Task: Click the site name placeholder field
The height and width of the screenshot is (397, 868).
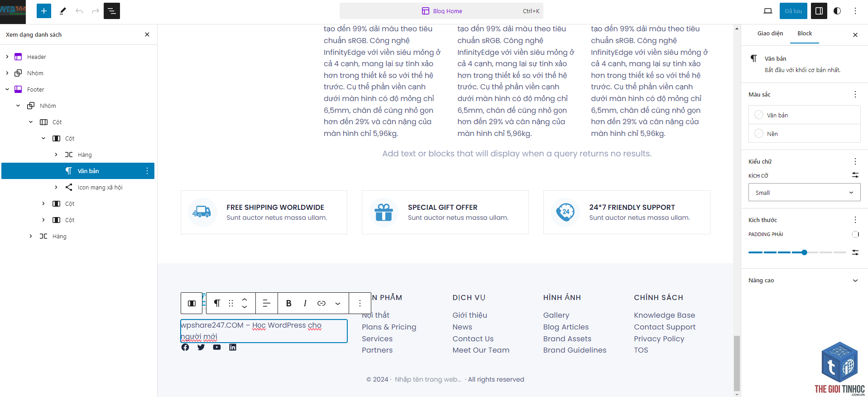Action: coord(428,379)
